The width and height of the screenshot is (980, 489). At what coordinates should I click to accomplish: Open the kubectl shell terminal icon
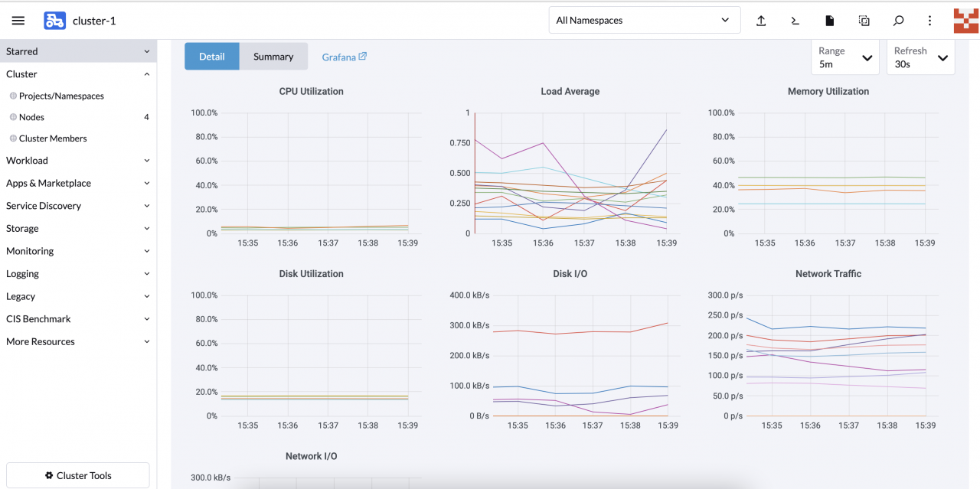[795, 21]
